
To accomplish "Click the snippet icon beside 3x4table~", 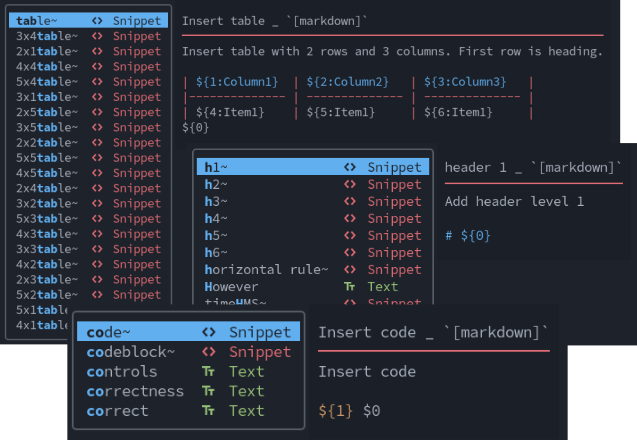I will 96,36.
